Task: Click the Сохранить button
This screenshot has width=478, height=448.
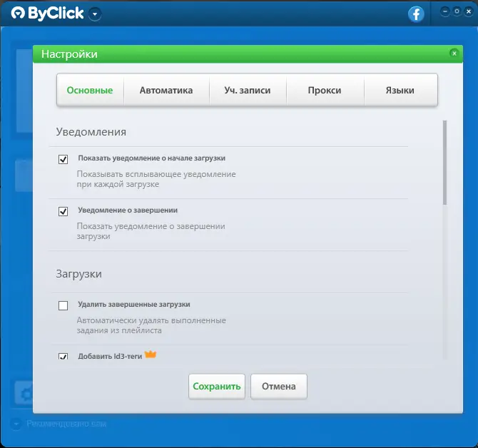Action: click(x=217, y=387)
